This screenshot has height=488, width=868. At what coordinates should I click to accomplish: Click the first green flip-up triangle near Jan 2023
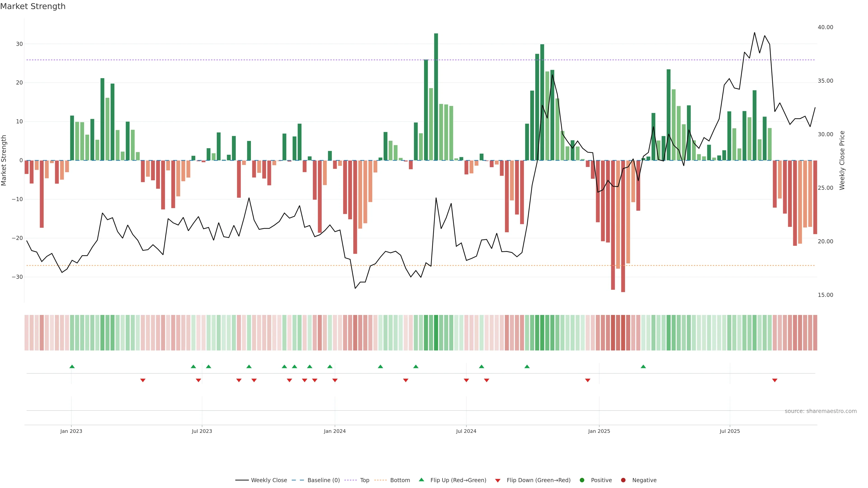click(x=72, y=366)
